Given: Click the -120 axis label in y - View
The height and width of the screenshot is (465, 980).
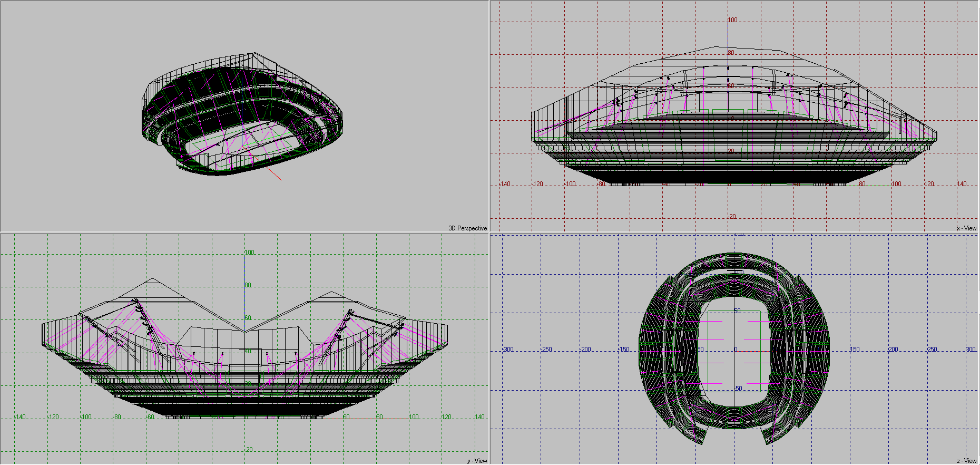Looking at the screenshot, I should tap(53, 417).
